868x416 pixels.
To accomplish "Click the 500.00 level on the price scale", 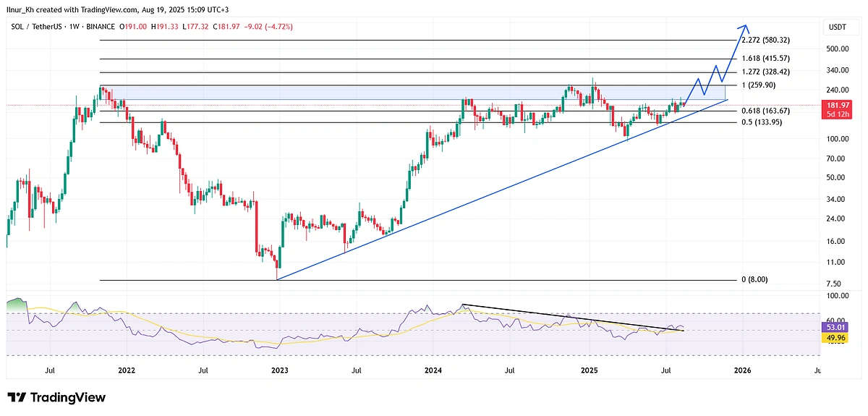I will pos(838,49).
